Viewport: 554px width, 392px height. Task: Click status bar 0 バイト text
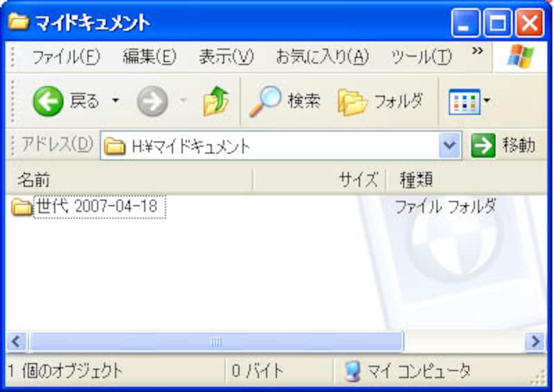click(x=258, y=371)
